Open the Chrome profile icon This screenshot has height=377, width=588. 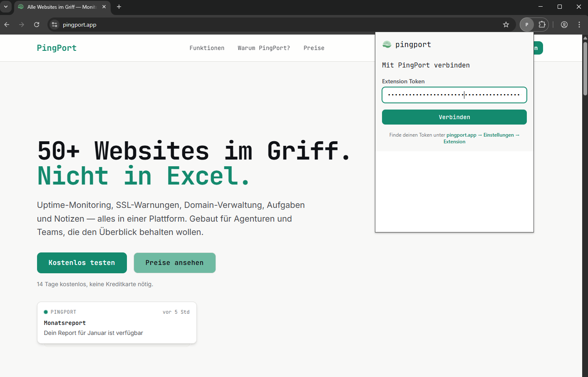564,25
